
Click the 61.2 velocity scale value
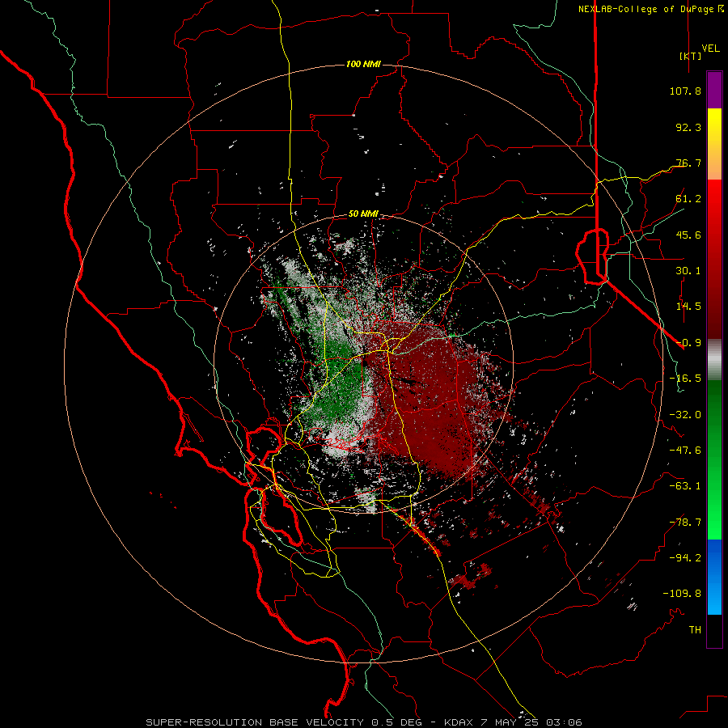(x=688, y=199)
